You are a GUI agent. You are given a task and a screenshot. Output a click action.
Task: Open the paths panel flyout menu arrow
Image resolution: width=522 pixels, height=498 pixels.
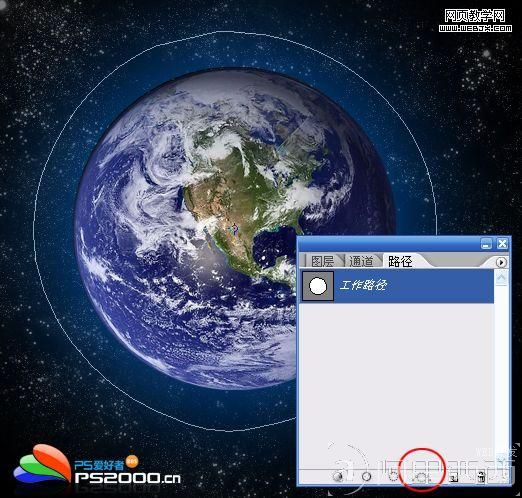coord(501,262)
